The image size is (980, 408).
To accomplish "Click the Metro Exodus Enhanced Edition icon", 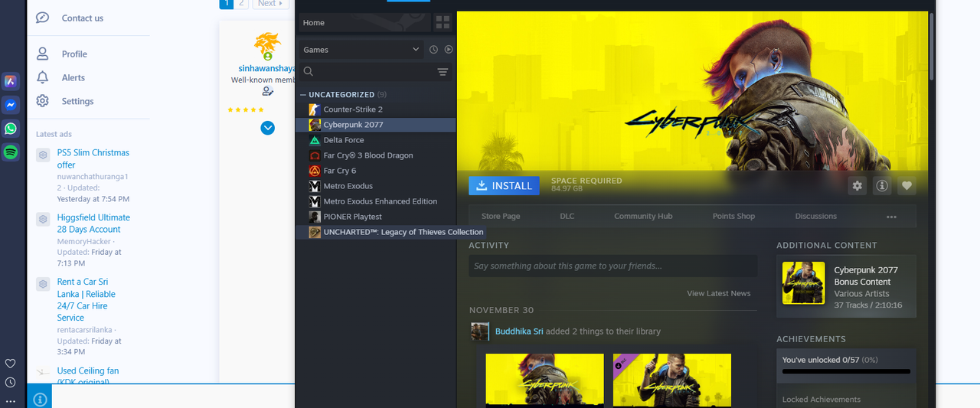I will 315,201.
